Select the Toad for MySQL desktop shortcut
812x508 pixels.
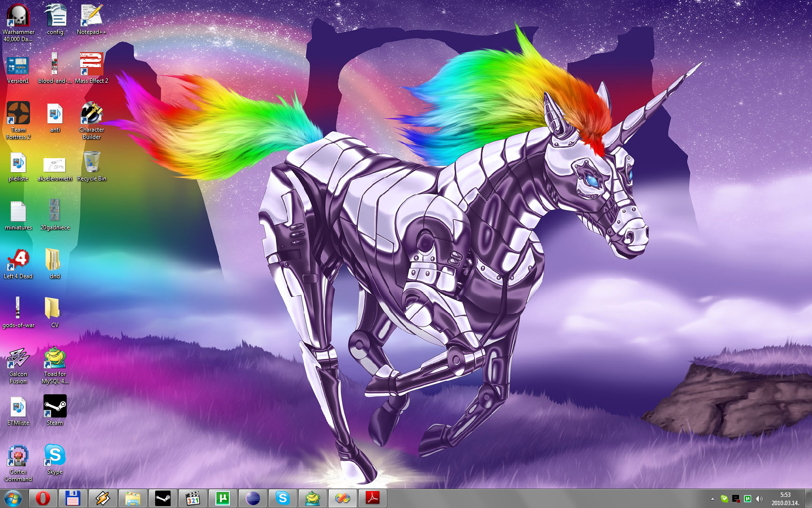point(55,365)
